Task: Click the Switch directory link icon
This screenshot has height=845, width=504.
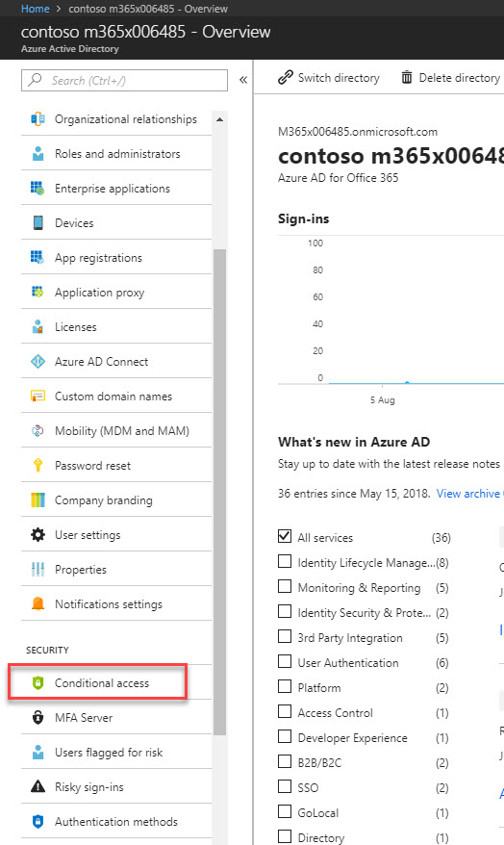Action: point(286,78)
